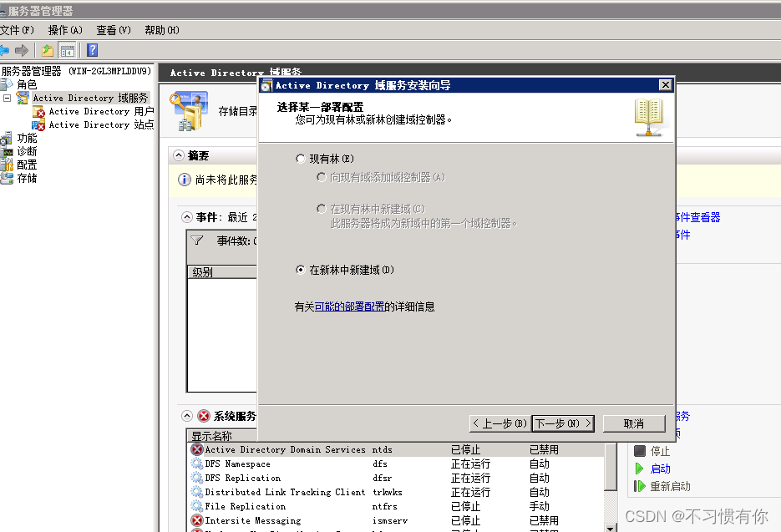This screenshot has width=781, height=532.
Task: Click the red icon for Intersite Messaging
Action: pos(197,520)
